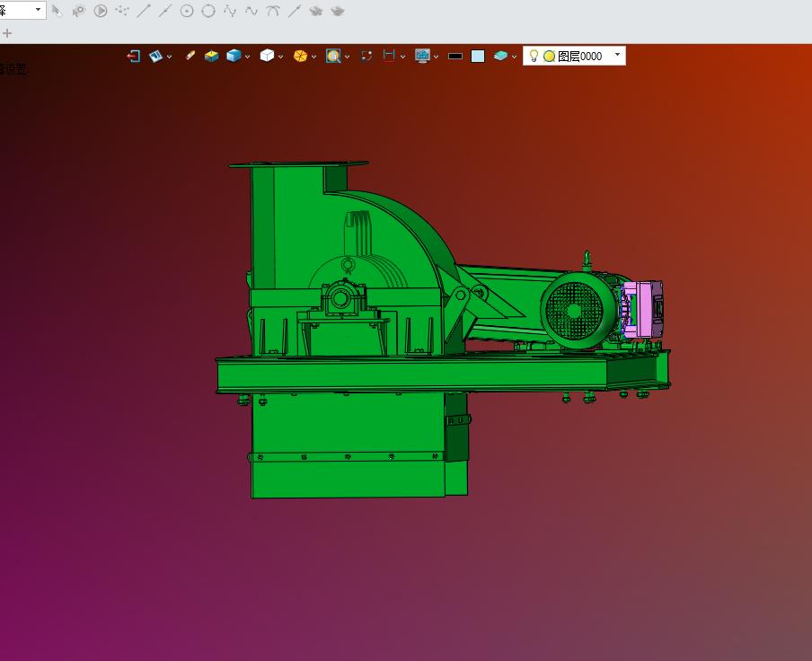Click the play circle icon in top toolbar
The width and height of the screenshot is (812, 661).
pyautogui.click(x=101, y=11)
